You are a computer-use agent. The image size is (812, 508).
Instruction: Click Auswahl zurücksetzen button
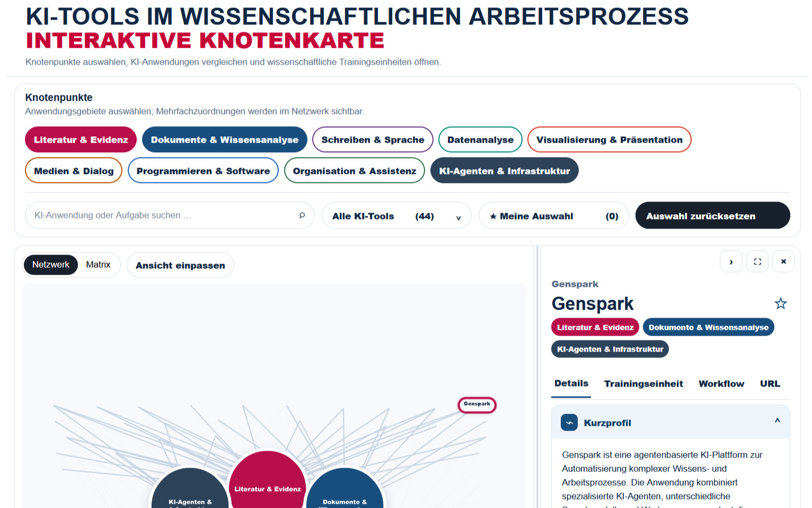[713, 216]
